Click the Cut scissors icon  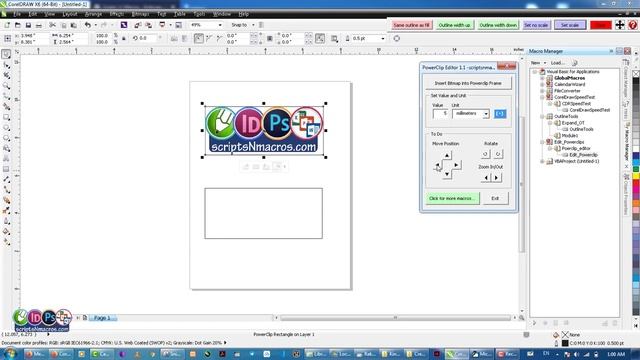pyautogui.click(x=53, y=25)
